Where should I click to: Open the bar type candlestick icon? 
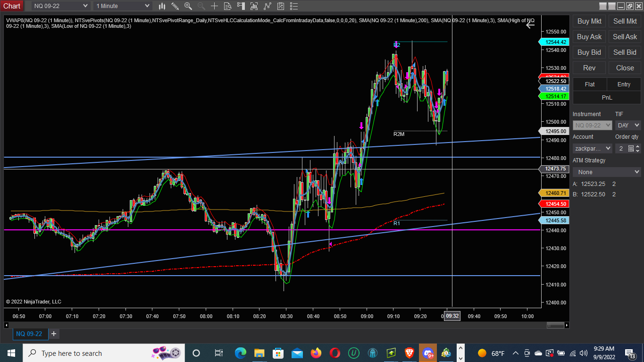162,6
